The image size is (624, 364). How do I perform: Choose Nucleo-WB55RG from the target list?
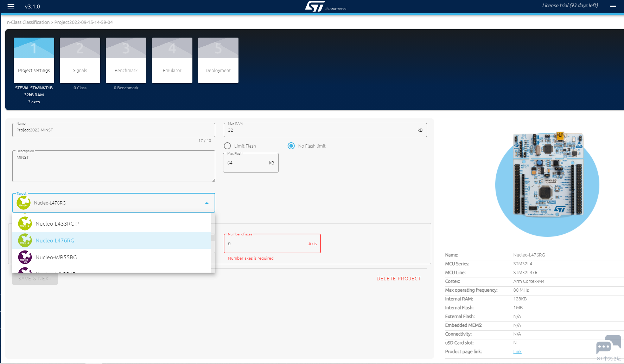[112, 257]
